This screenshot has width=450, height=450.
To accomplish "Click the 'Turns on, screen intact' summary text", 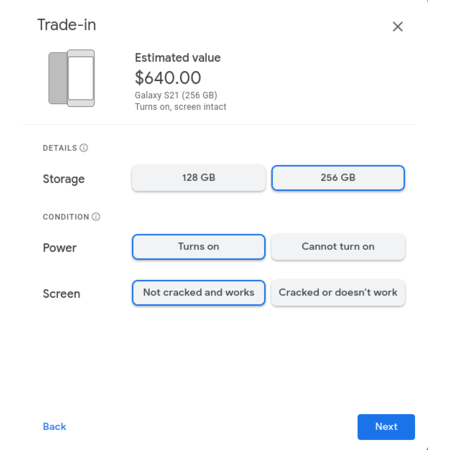I will coord(180,107).
